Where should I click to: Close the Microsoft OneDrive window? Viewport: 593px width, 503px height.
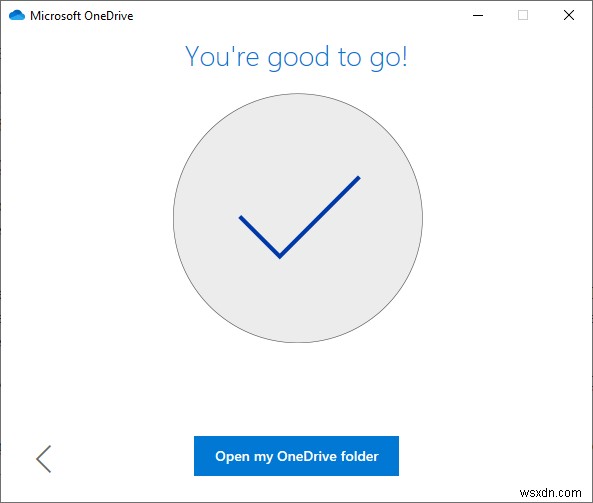tap(569, 16)
